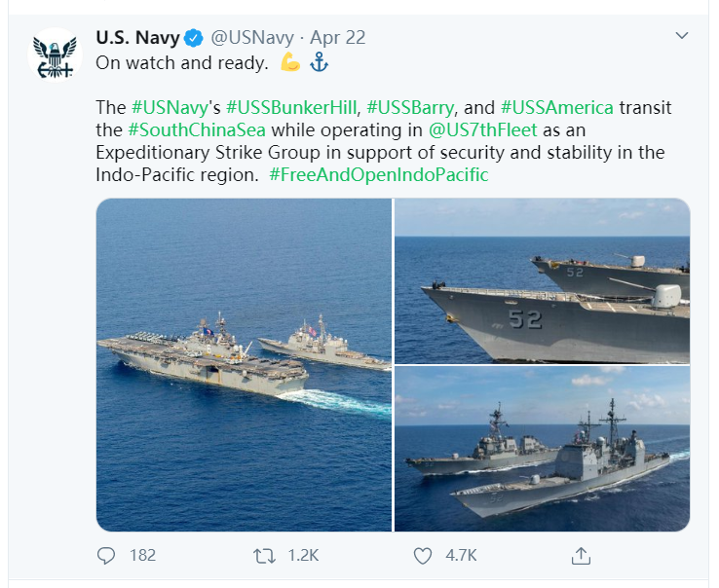Open the bottom-right two warships photo
This screenshot has height=588, width=719.
point(542,449)
